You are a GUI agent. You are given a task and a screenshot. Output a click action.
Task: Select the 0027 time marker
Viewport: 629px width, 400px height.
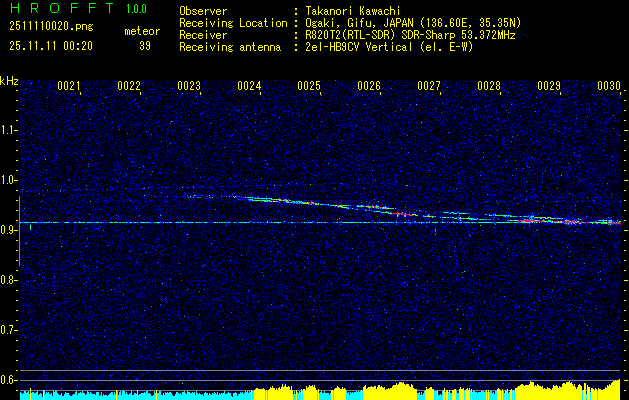[429, 87]
